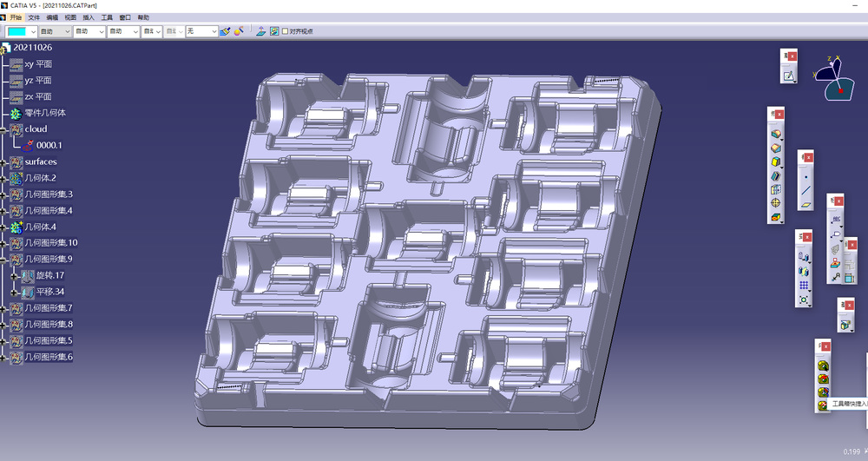This screenshot has width=868, height=461.
Task: Open the first 自动 dropdown next to color
Action: point(56,31)
